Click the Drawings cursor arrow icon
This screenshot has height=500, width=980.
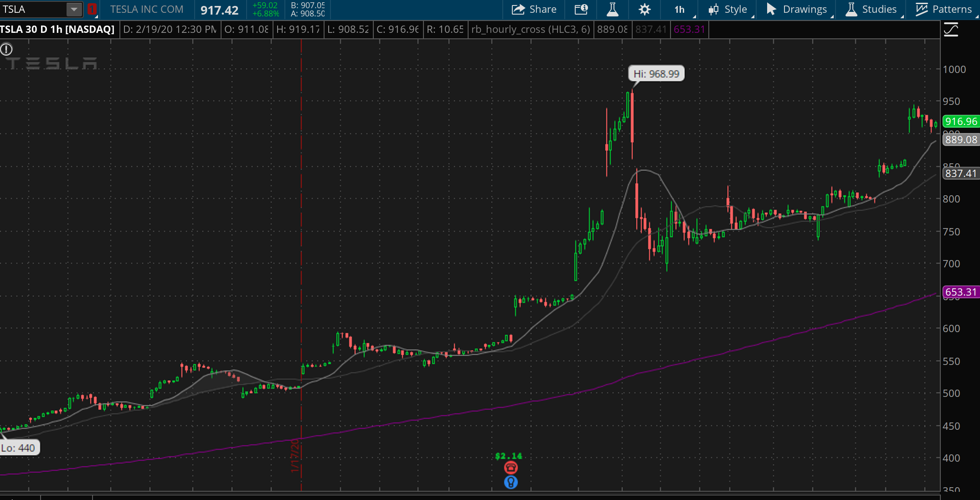(771, 9)
